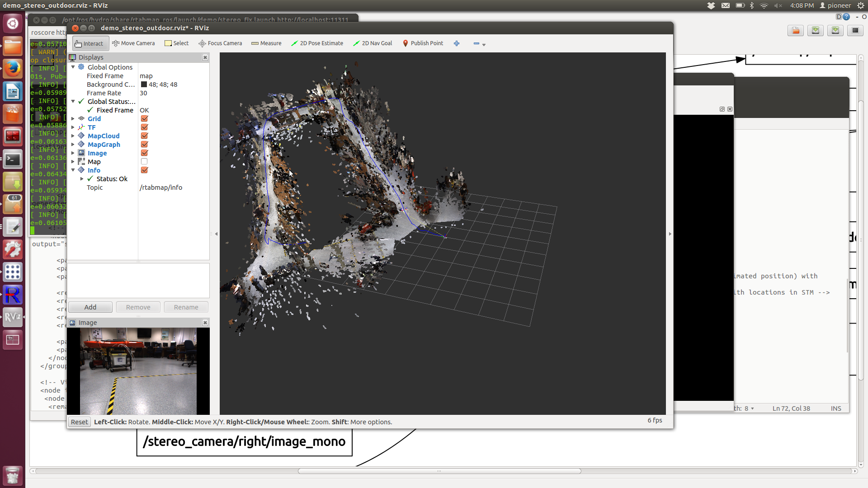
Task: Activate the Move Camera tool
Action: coord(133,43)
